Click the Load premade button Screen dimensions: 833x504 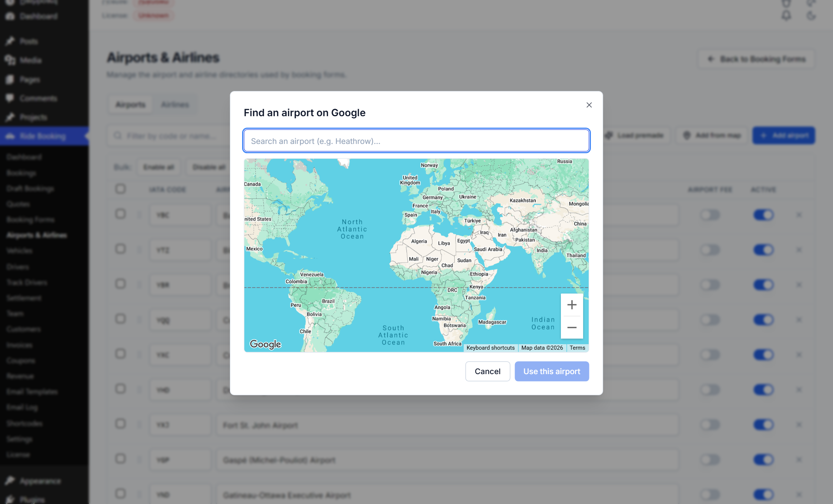pyautogui.click(x=636, y=135)
